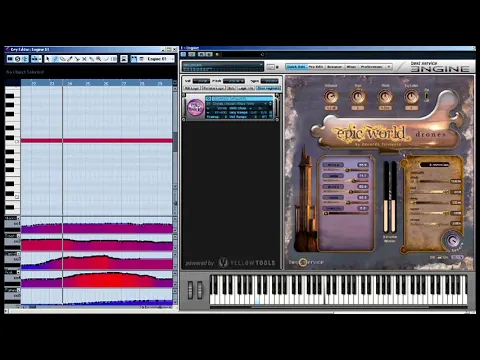Open the layer preset name dropdown
This screenshot has width=480, height=360.
[x=239, y=104]
